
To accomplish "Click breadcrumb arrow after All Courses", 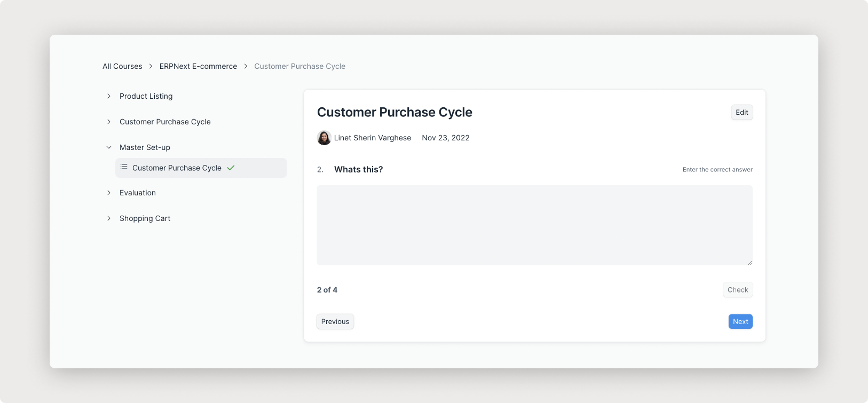I will (x=151, y=66).
